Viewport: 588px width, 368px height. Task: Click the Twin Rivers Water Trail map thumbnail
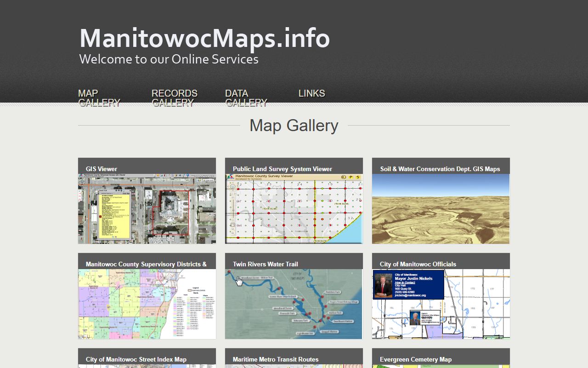coord(294,304)
